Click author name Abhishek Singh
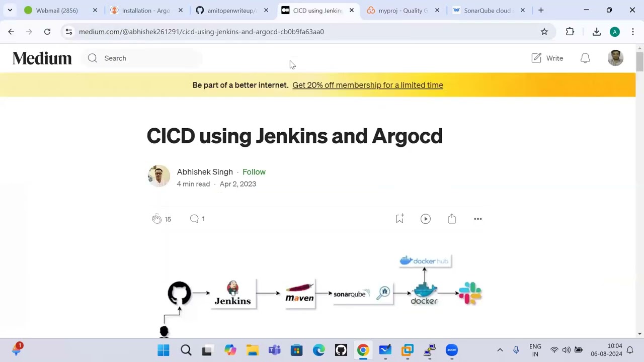The image size is (644, 362). pyautogui.click(x=205, y=172)
